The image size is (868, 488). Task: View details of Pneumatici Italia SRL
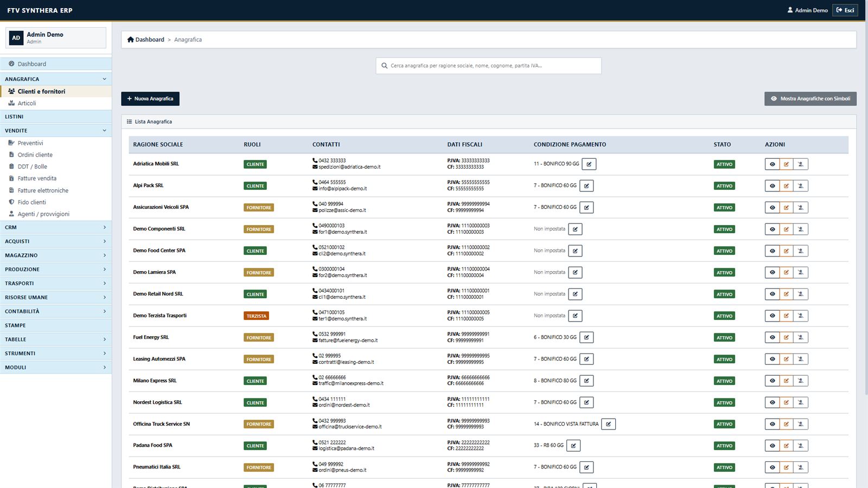point(772,467)
